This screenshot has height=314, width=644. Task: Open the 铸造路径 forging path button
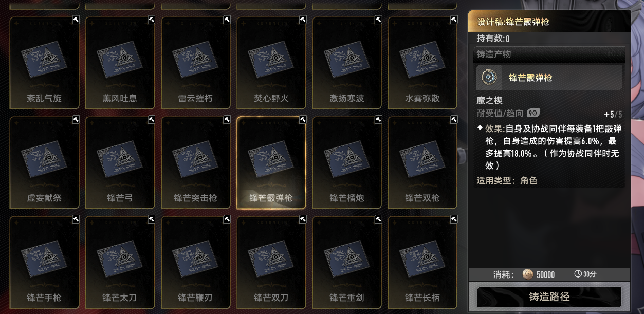(x=549, y=297)
